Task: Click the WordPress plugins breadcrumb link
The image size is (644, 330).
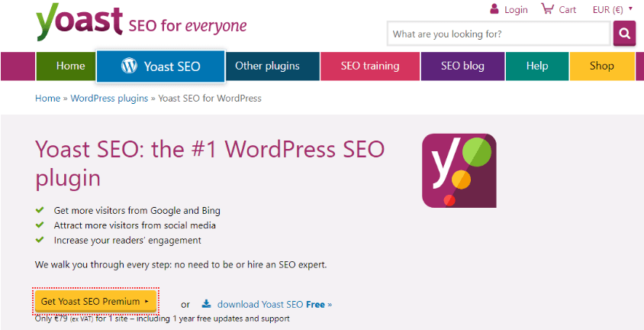Action: point(109,99)
